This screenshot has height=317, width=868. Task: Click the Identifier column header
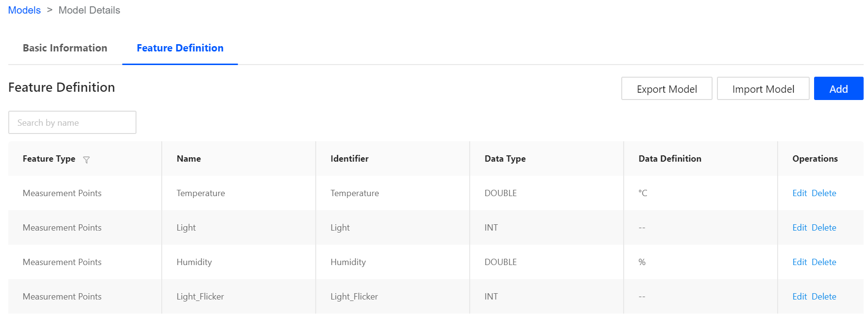349,159
